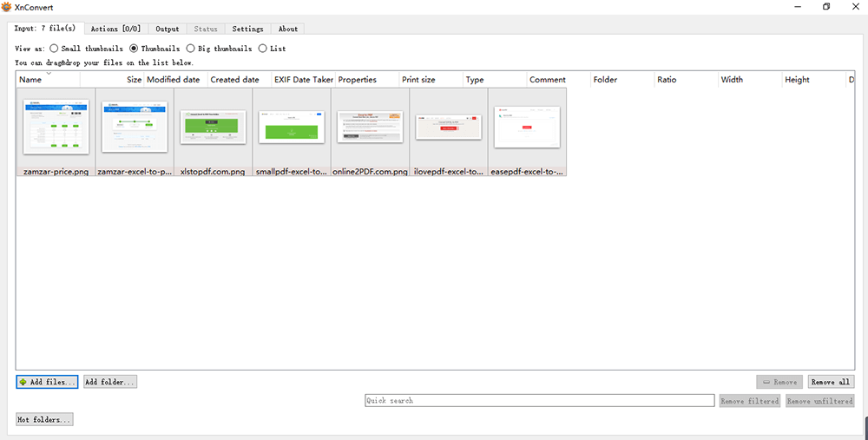
Task: Go to the About tab
Action: (288, 29)
